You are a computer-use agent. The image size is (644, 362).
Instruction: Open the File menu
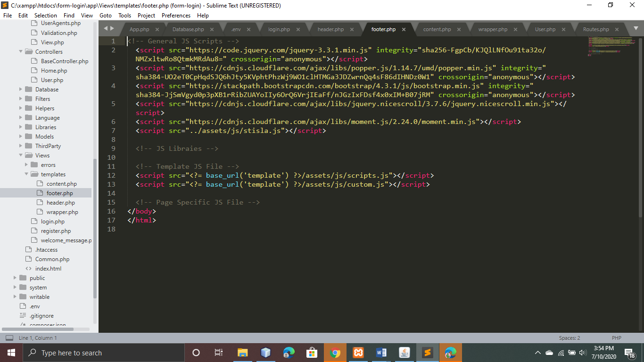tap(8, 15)
